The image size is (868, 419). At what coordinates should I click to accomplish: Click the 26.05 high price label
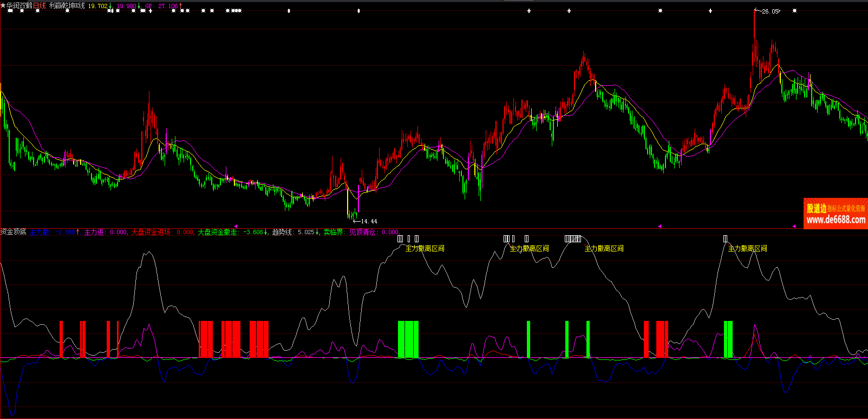coord(770,11)
